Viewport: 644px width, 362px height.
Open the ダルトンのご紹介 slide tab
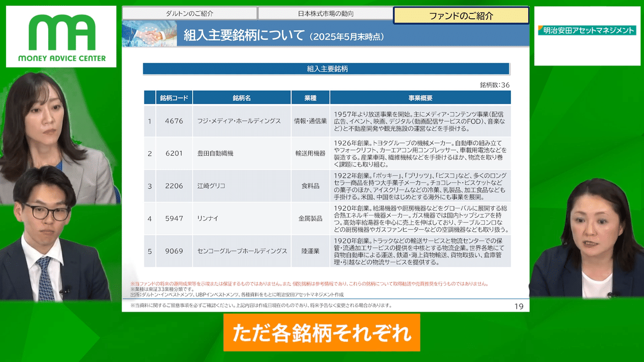(x=190, y=14)
